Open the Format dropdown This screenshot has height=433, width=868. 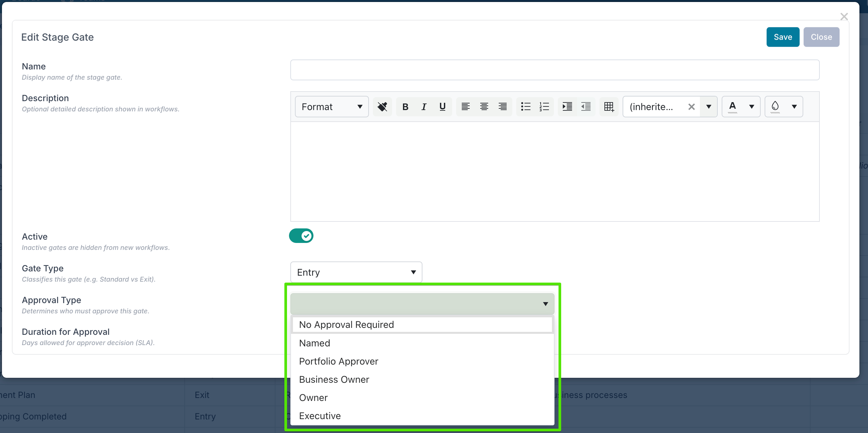pos(332,107)
